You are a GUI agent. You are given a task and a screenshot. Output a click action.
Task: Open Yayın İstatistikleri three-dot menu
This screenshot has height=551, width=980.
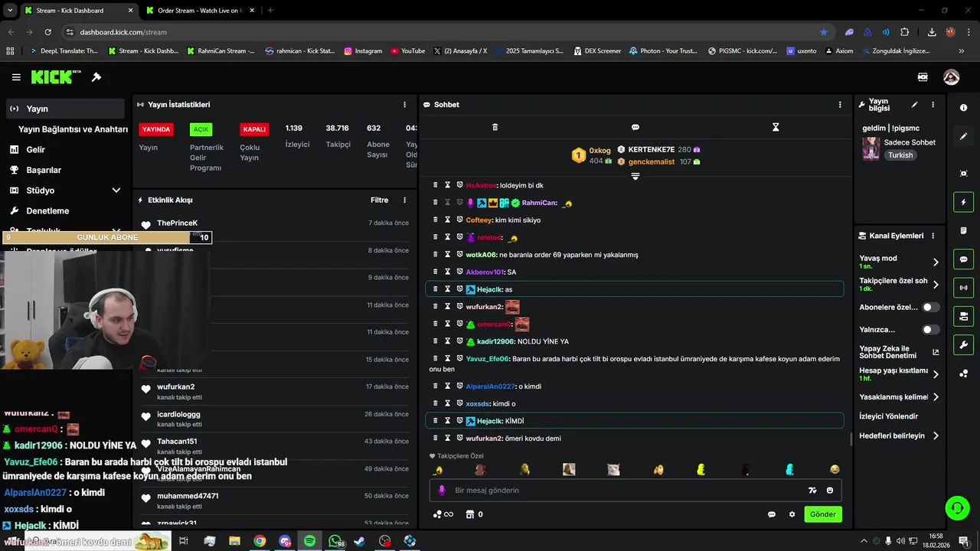click(405, 105)
